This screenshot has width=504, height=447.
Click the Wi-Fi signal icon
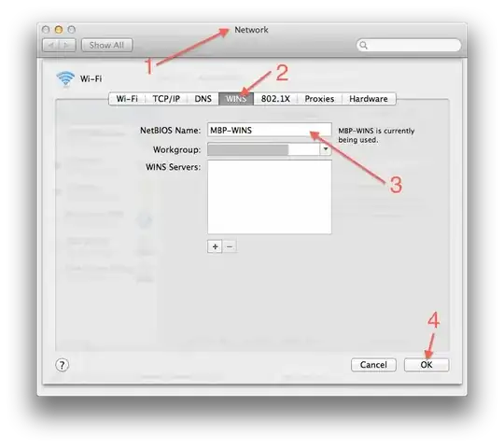click(x=65, y=78)
